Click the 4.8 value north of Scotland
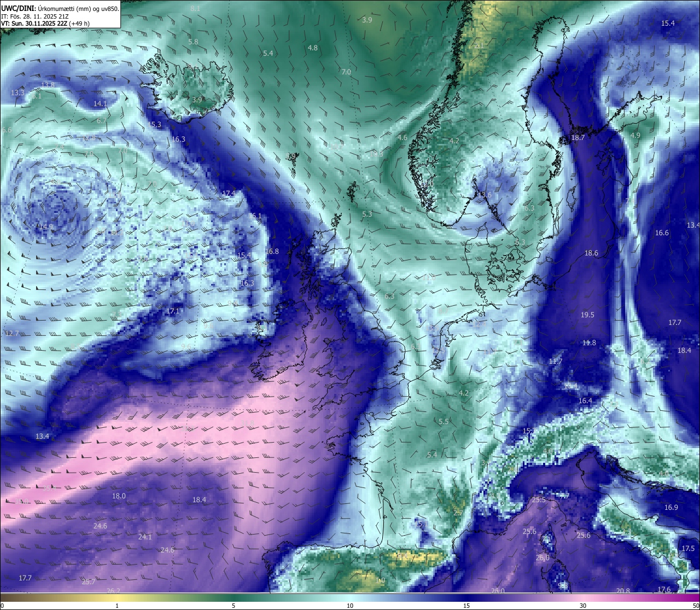 point(313,48)
